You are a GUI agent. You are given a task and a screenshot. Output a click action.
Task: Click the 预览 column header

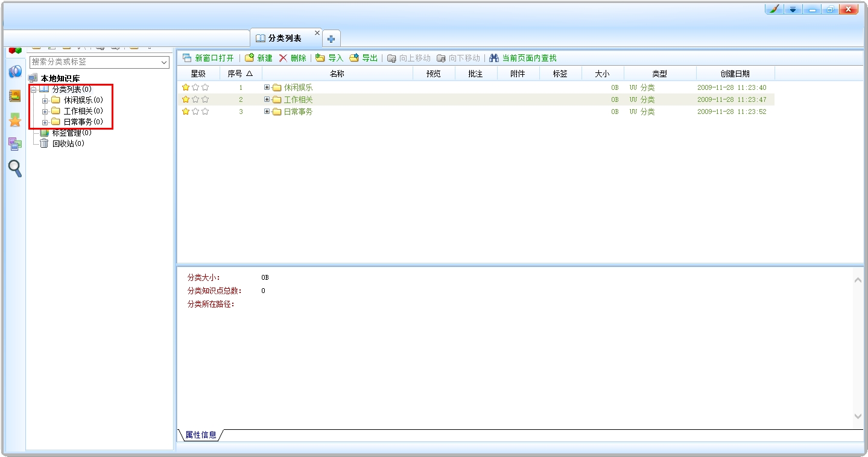434,74
